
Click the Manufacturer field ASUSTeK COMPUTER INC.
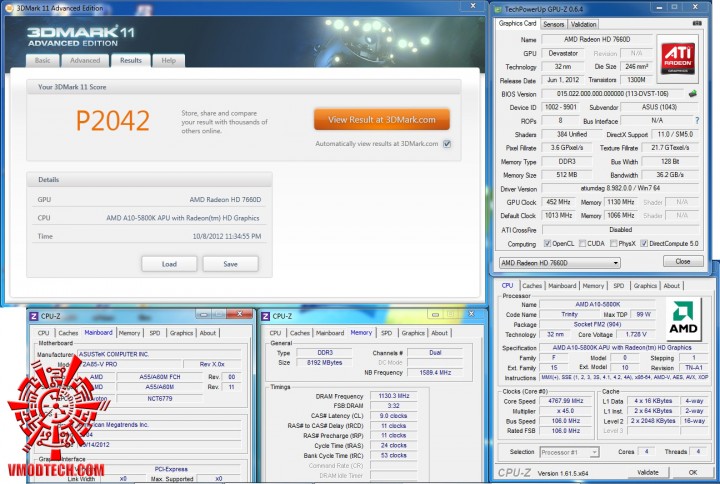click(159, 354)
